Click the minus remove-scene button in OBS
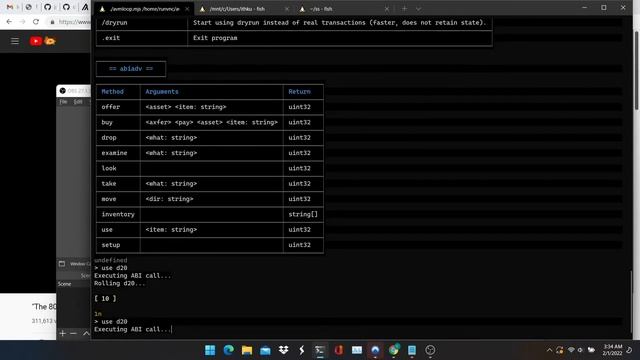The width and height of the screenshot is (640, 360). coord(73,333)
